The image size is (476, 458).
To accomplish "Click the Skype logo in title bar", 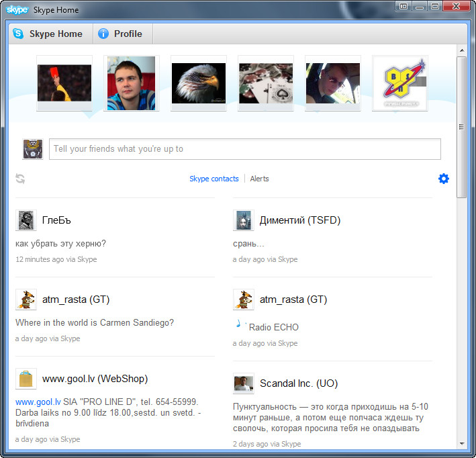I will (x=17, y=9).
